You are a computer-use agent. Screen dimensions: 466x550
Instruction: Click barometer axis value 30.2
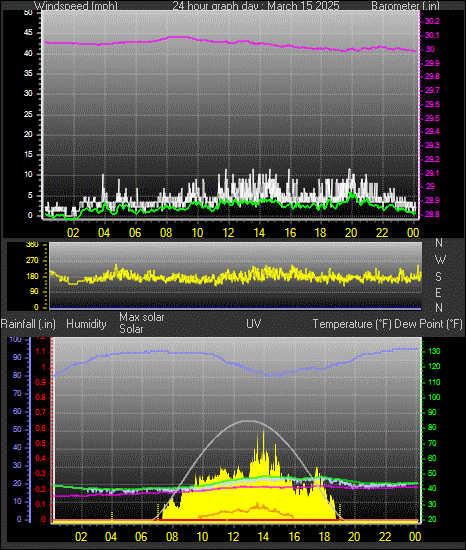432,21
